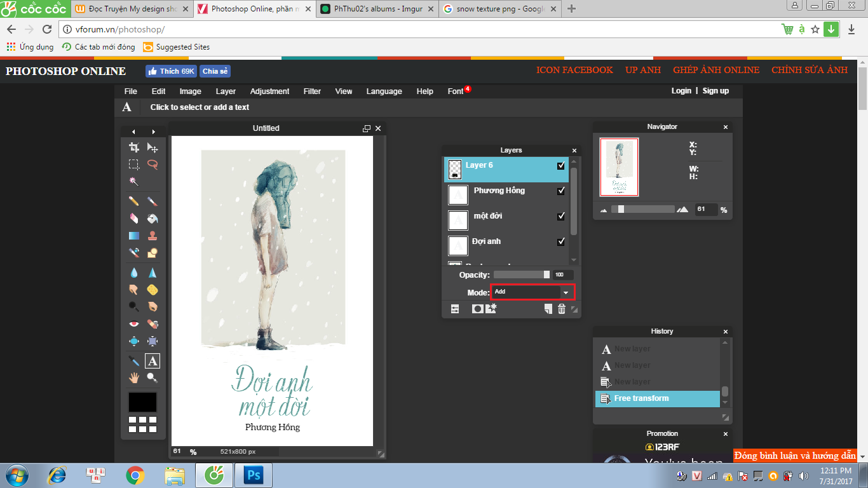Toggle visibility of Đợi anh layer
Screen dimensions: 868x488
(x=561, y=242)
